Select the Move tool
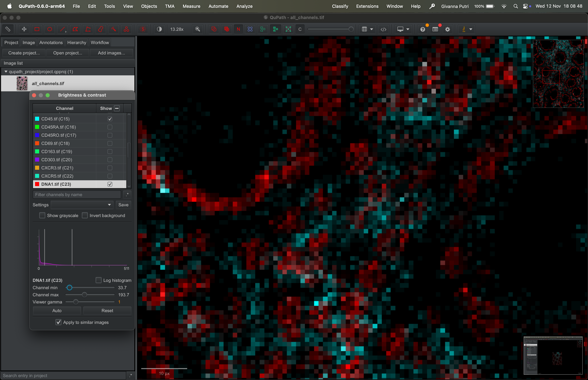Viewport: 588px width, 380px height. [x=24, y=29]
